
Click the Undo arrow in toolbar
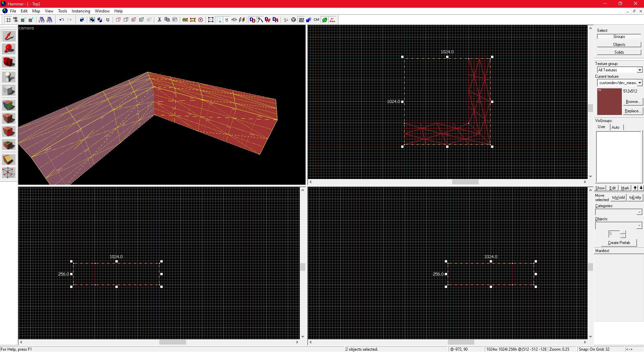(x=61, y=20)
